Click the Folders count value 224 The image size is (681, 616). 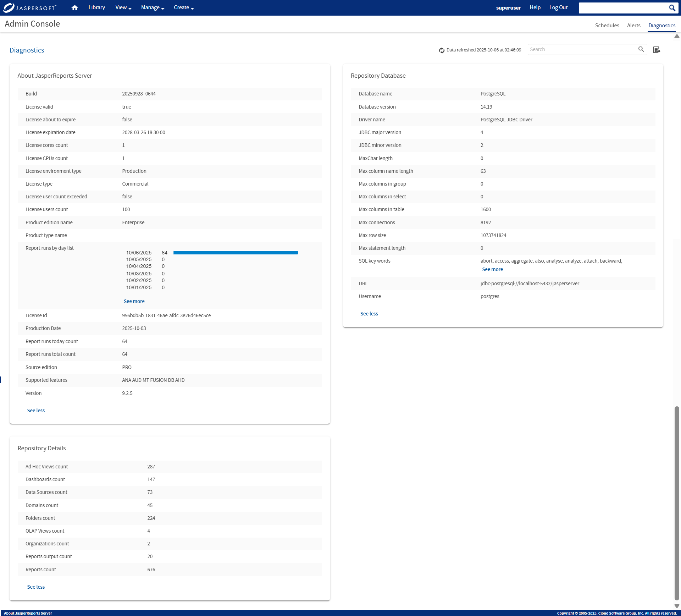[x=151, y=518]
